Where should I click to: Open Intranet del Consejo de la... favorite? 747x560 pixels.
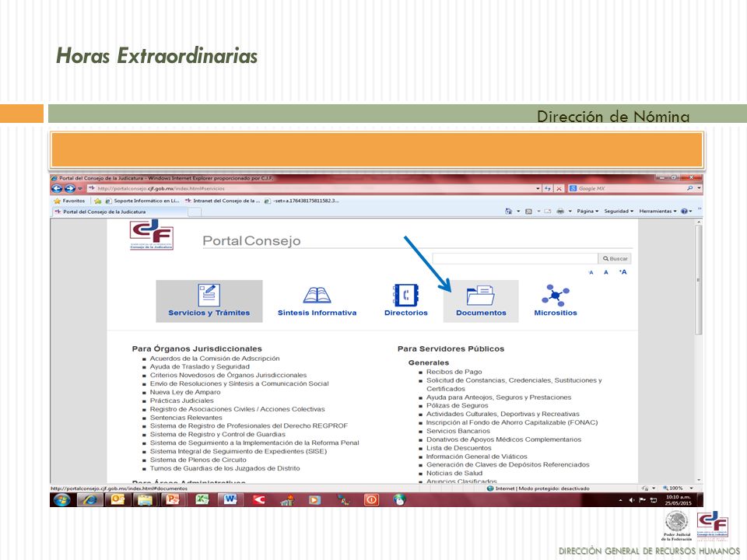point(222,201)
